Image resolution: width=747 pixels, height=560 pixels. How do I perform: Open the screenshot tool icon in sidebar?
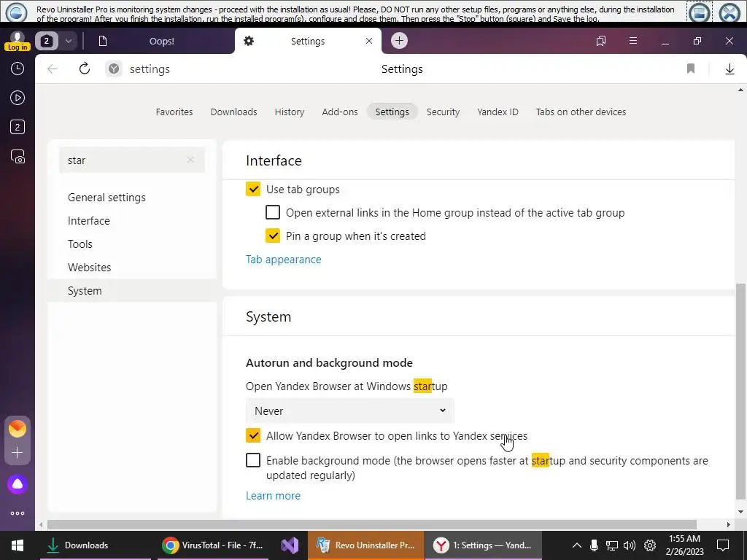18,157
